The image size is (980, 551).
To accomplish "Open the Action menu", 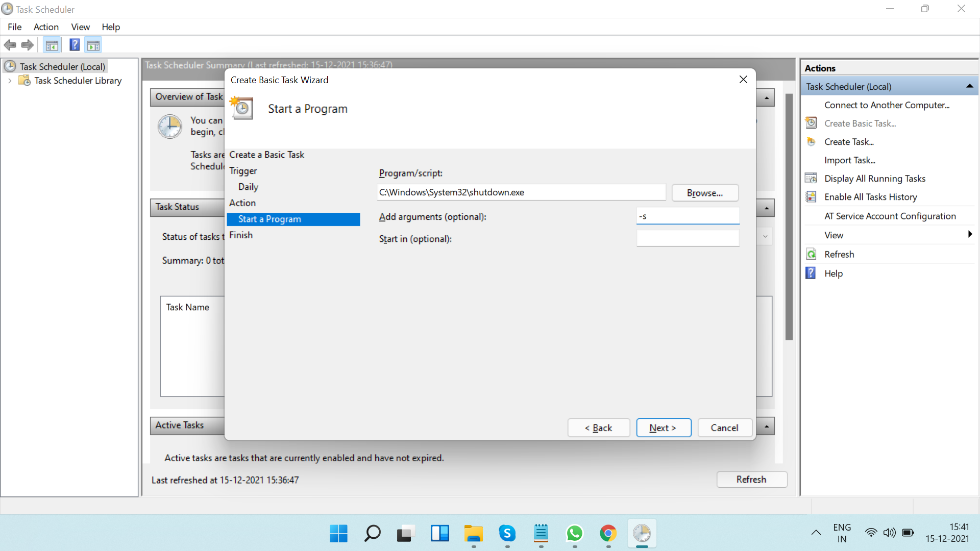I will [46, 27].
